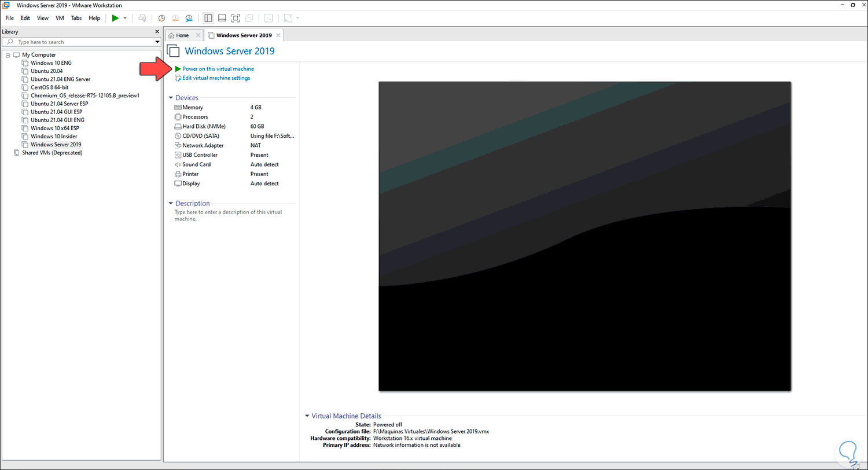The image size is (868, 470).
Task: Click the Memory device icon
Action: coord(178,108)
